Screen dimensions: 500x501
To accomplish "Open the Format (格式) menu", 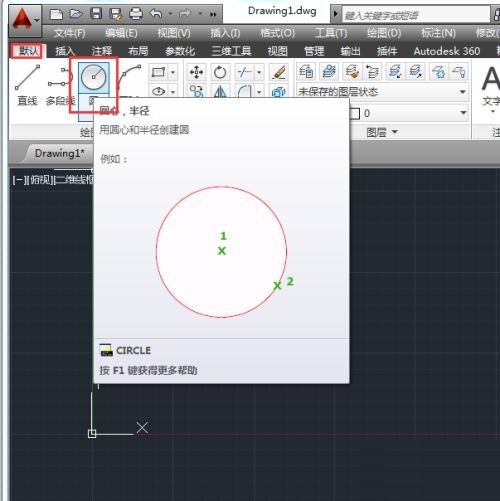I will point(277,33).
